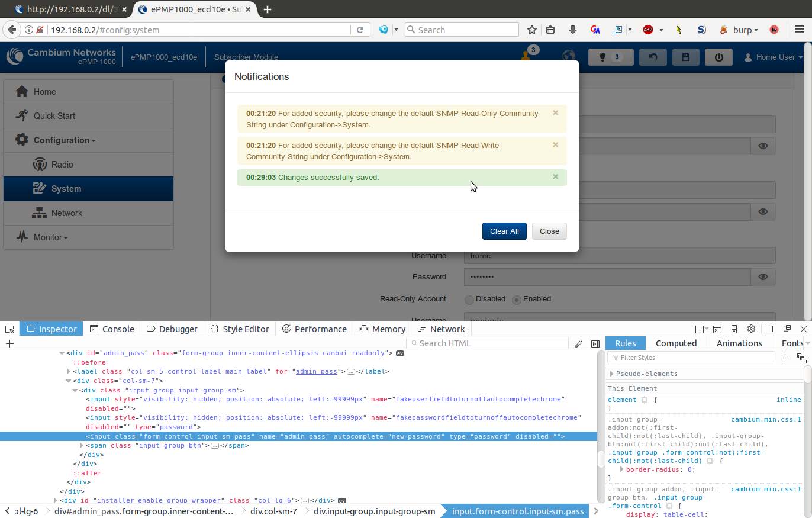The height and width of the screenshot is (518, 812).
Task: Select the Disabled Read-Only Account radio button
Action: (469, 300)
